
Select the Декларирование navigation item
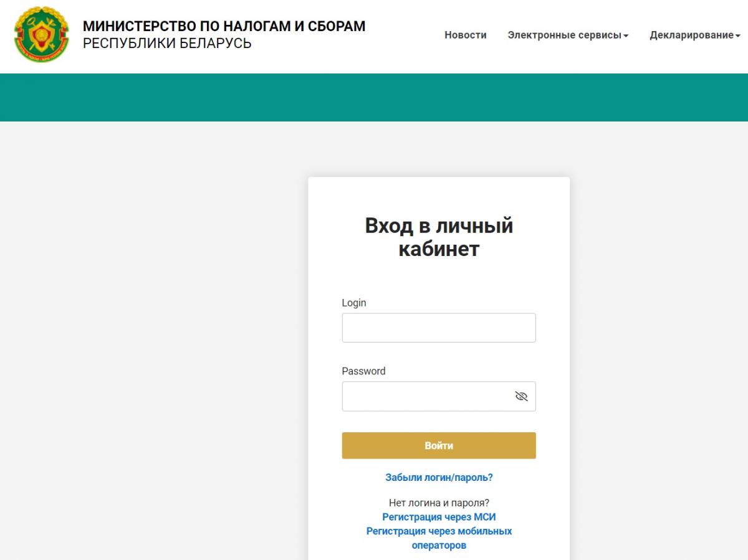(692, 36)
